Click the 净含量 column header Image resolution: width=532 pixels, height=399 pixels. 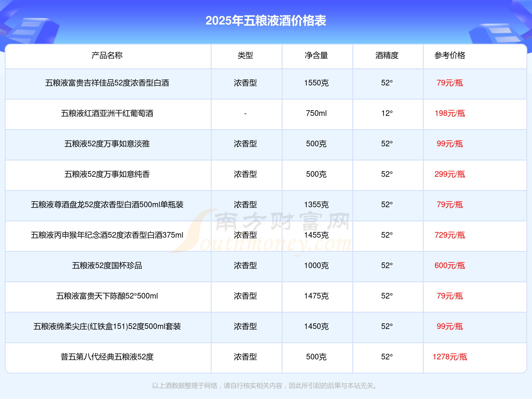click(316, 55)
